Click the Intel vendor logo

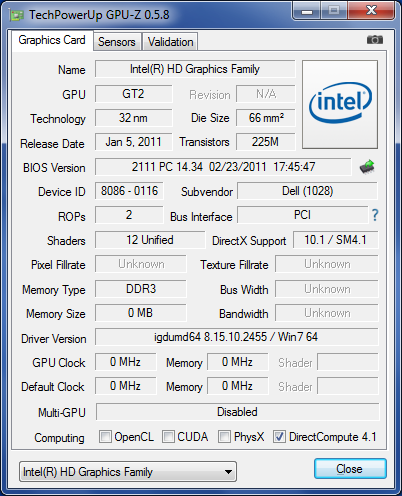[x=340, y=104]
